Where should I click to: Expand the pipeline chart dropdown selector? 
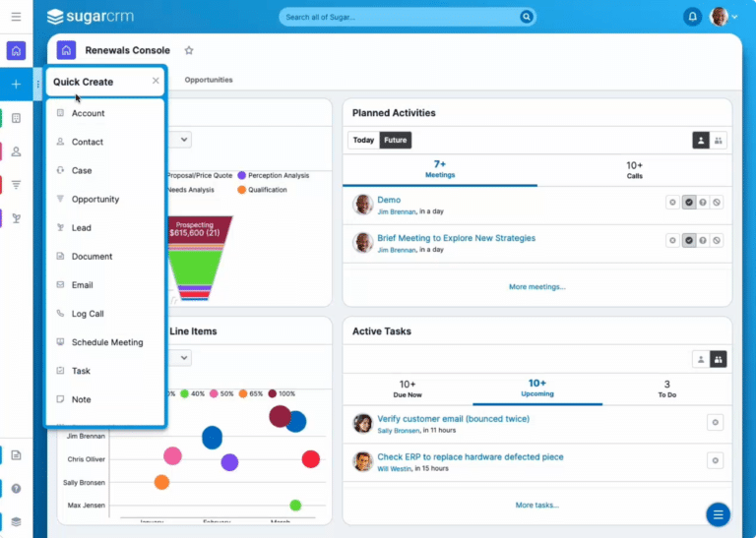pos(183,141)
